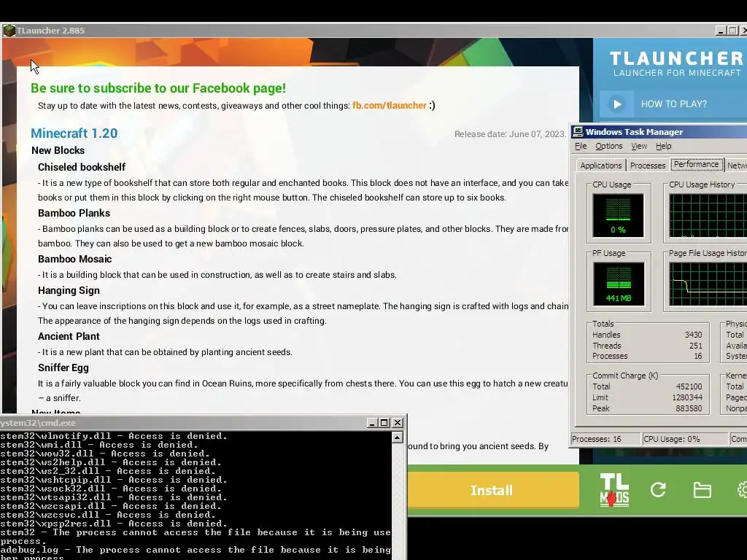Screen dimensions: 747x560
Task: Click the Handles value 3430
Action: 693,335
